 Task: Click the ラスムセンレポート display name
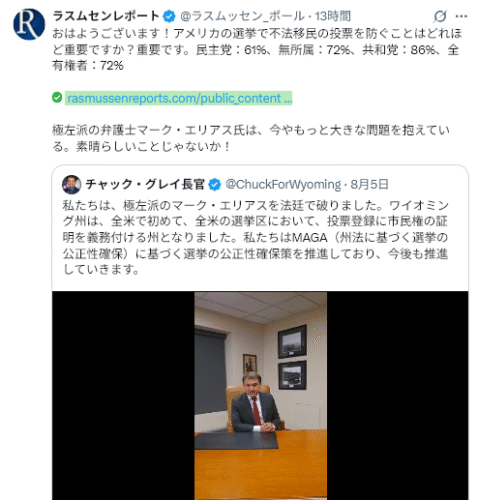click(x=106, y=16)
